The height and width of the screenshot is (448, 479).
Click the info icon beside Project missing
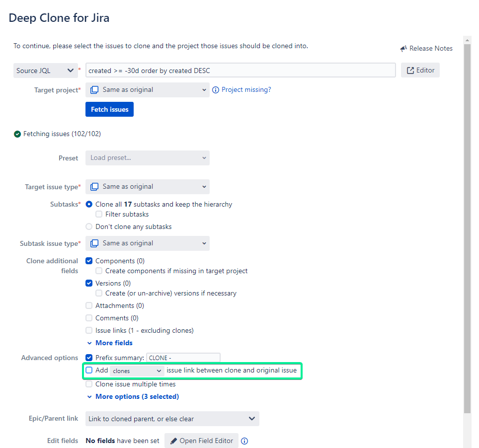point(216,90)
